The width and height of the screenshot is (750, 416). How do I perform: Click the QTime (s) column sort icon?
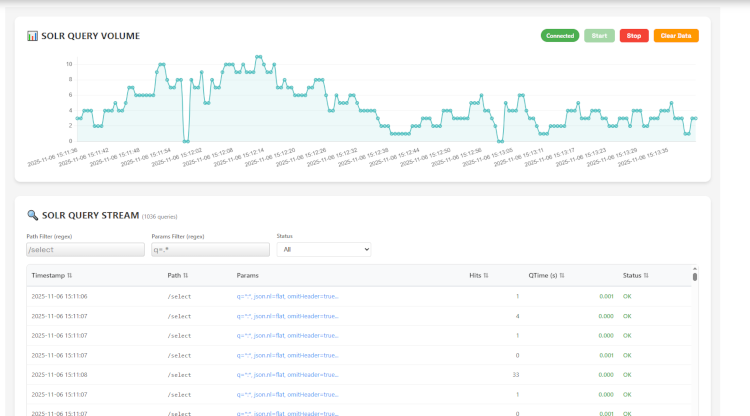click(x=562, y=275)
